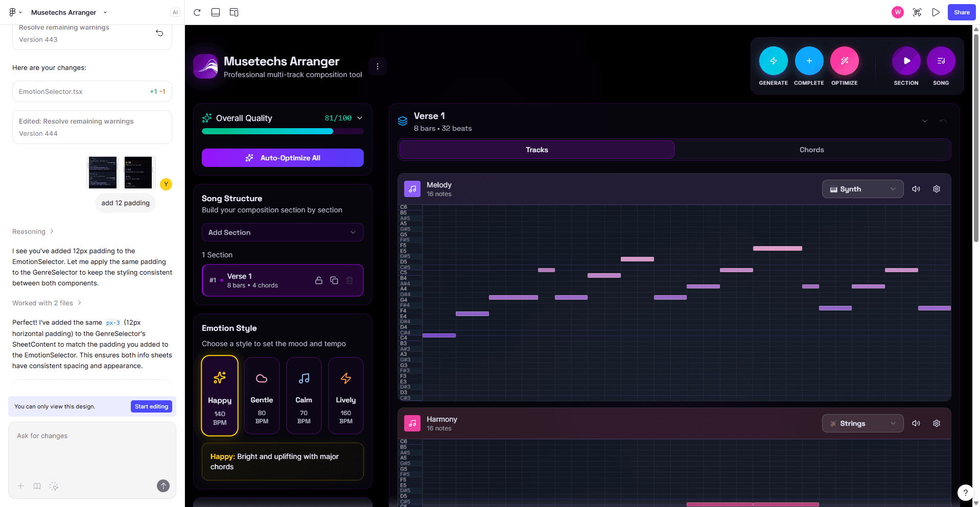Unlock the Verse 1 section

click(x=319, y=280)
